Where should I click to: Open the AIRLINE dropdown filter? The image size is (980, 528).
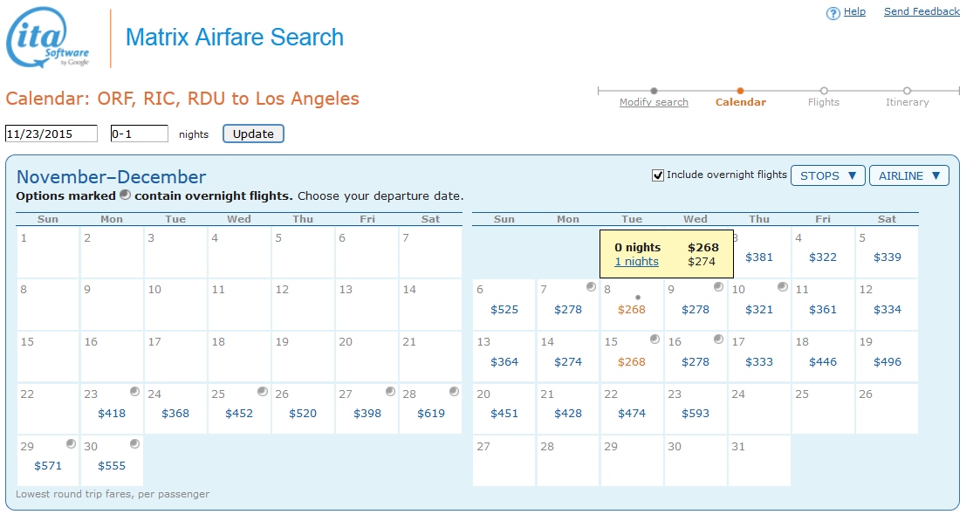coord(908,175)
